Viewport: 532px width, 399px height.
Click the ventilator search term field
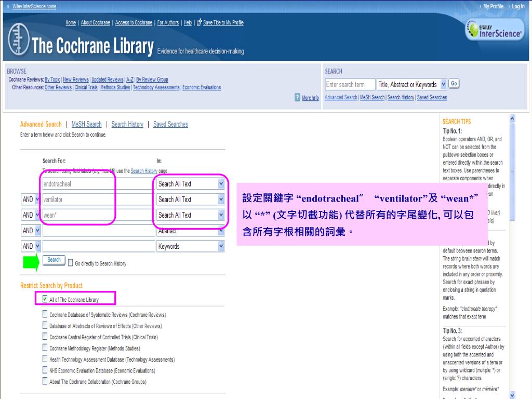point(98,199)
